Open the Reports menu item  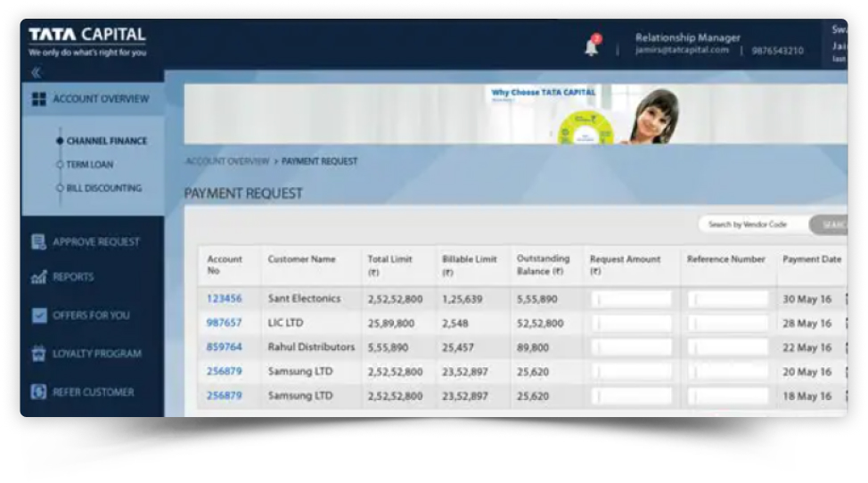(73, 277)
